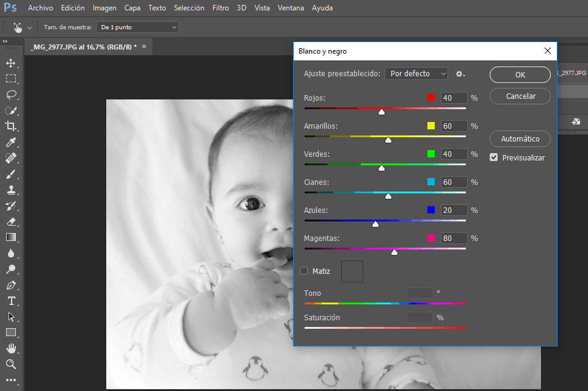Select the Crop tool
This screenshot has width=588, height=391.
[11, 126]
